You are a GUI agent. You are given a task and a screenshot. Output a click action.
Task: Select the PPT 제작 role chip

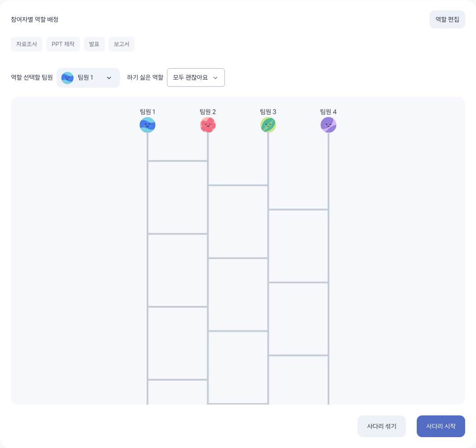pyautogui.click(x=63, y=44)
